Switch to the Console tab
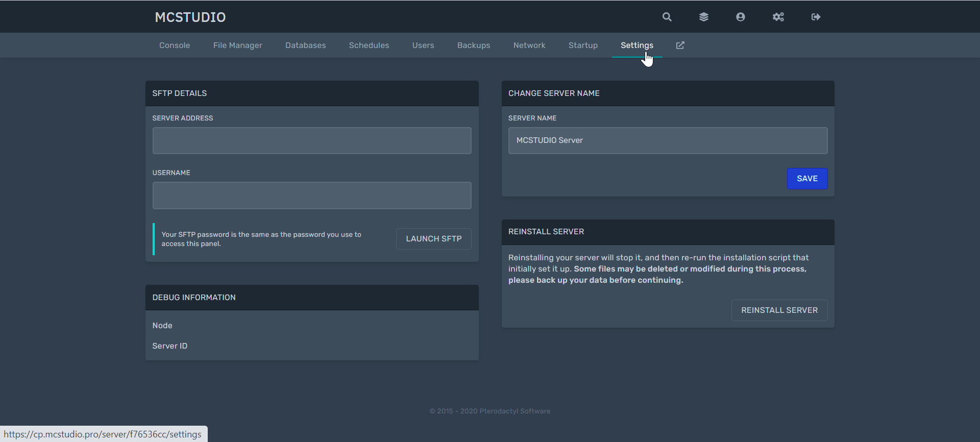 point(175,45)
